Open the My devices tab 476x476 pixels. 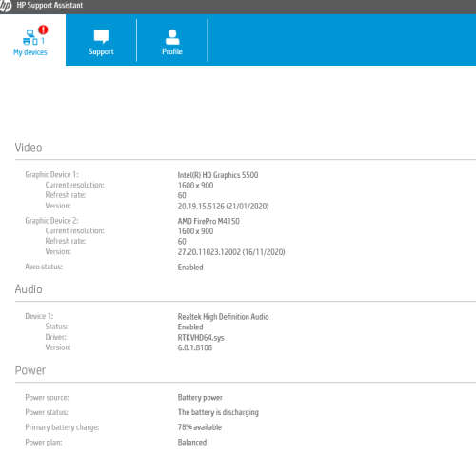point(32,40)
